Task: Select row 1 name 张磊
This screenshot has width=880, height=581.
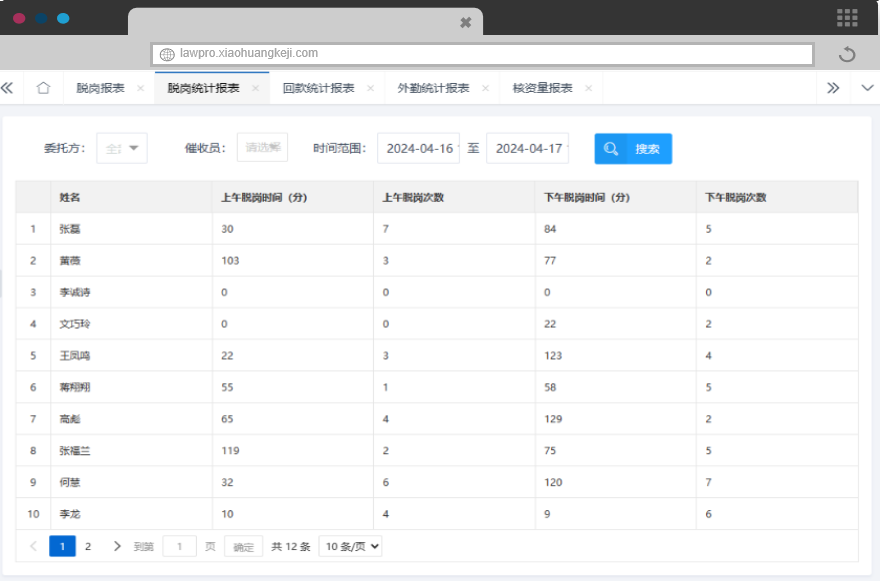Action: pos(70,229)
